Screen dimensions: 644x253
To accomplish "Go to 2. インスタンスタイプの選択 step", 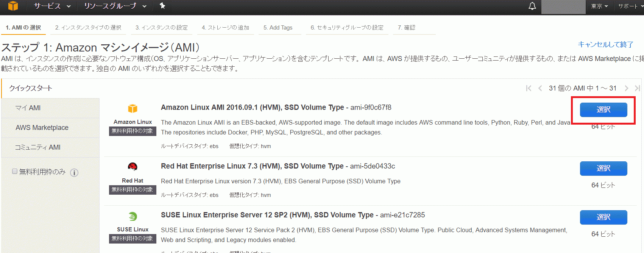I will (x=88, y=28).
